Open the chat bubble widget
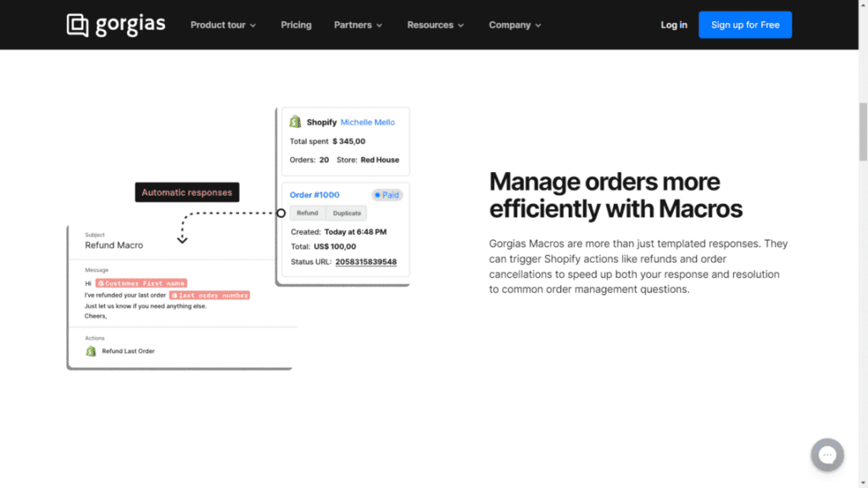868x488 pixels. point(826,455)
